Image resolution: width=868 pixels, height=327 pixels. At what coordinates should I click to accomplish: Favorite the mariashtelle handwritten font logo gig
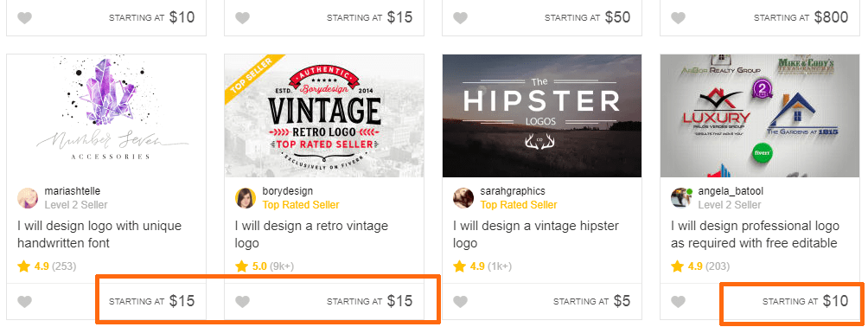click(x=24, y=302)
